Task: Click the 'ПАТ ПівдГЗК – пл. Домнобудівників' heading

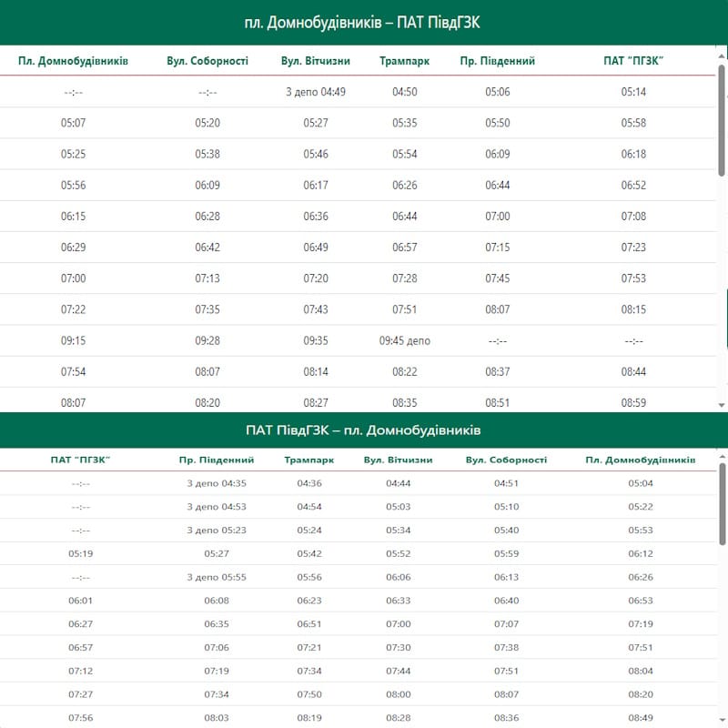Action: pos(362,430)
